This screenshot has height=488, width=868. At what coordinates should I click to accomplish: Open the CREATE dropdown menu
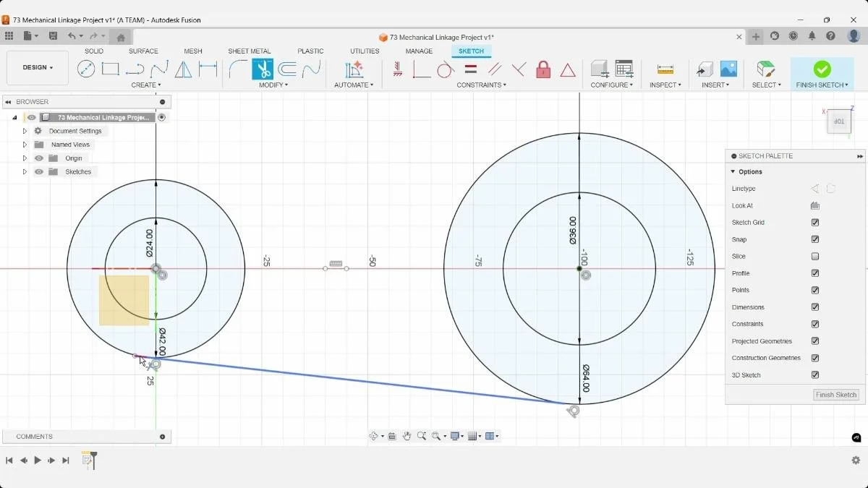pyautogui.click(x=148, y=85)
